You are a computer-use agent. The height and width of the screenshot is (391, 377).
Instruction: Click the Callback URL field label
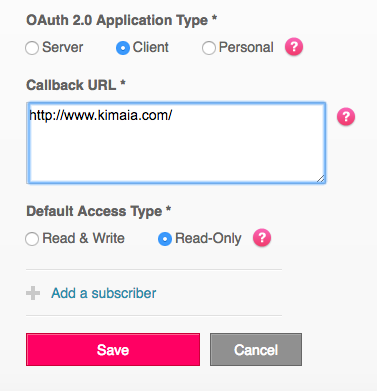76,85
